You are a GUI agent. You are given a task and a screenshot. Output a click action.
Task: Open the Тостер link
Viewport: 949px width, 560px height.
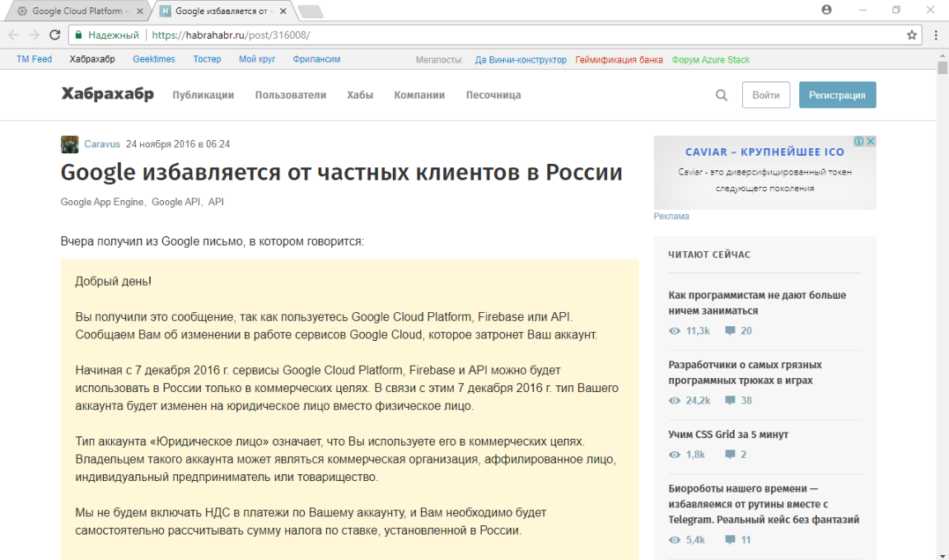pyautogui.click(x=207, y=59)
